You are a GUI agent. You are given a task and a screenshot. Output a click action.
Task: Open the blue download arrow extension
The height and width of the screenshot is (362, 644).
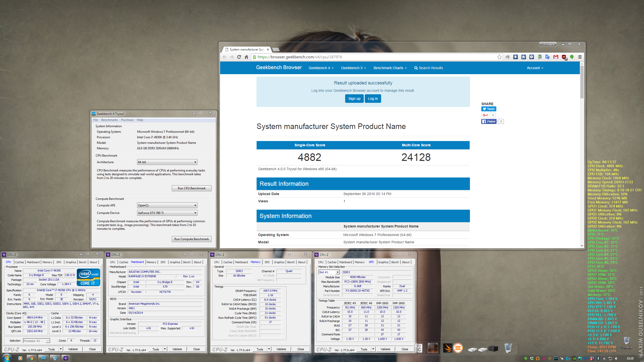pyautogui.click(x=515, y=57)
